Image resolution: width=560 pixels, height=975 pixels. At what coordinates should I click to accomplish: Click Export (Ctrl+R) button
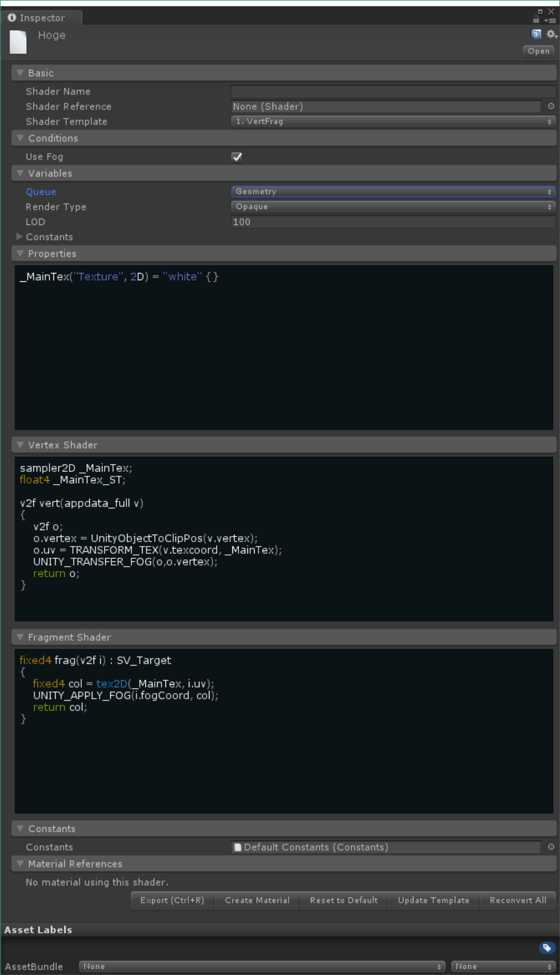172,900
